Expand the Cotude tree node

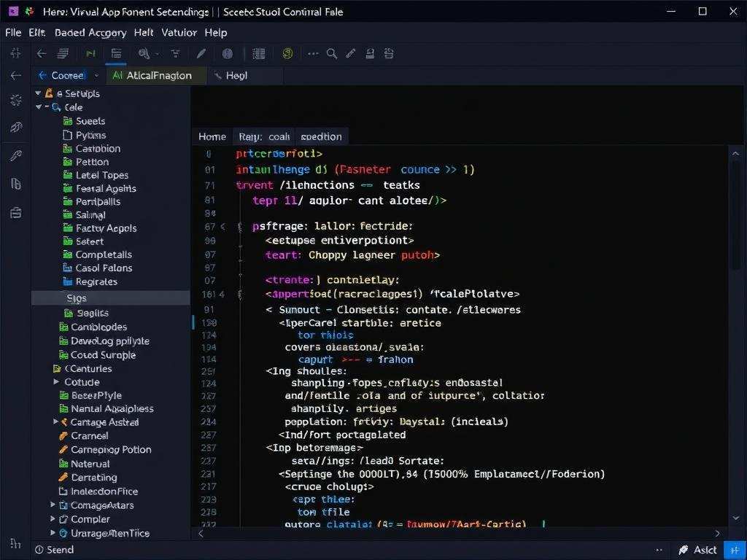click(x=56, y=382)
